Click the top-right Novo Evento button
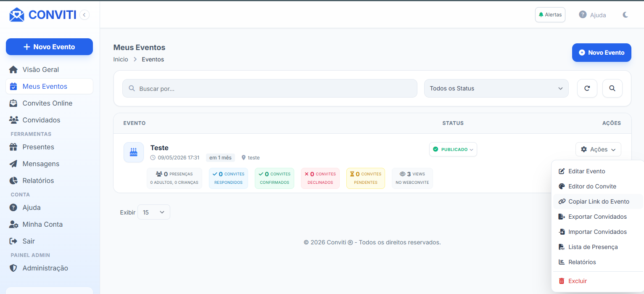644x294 pixels. click(x=601, y=53)
